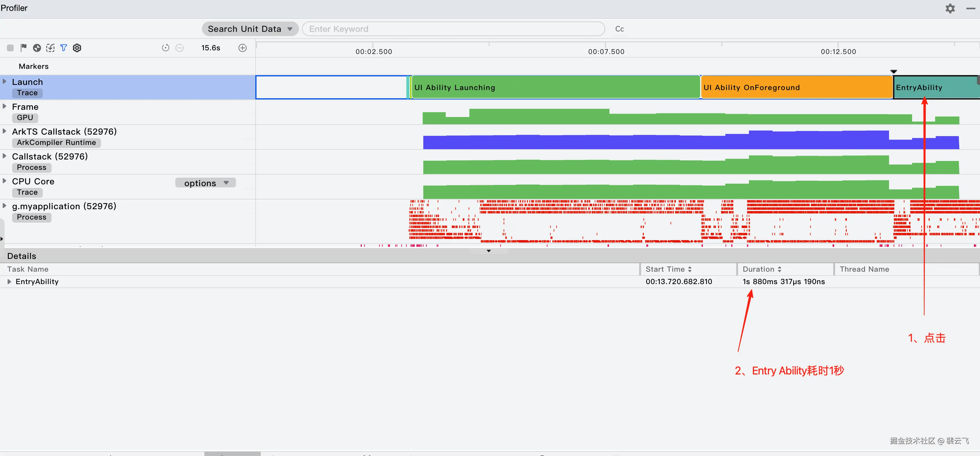The width and height of the screenshot is (980, 456).
Task: Click the pie chart statistics icon
Action: [37, 48]
